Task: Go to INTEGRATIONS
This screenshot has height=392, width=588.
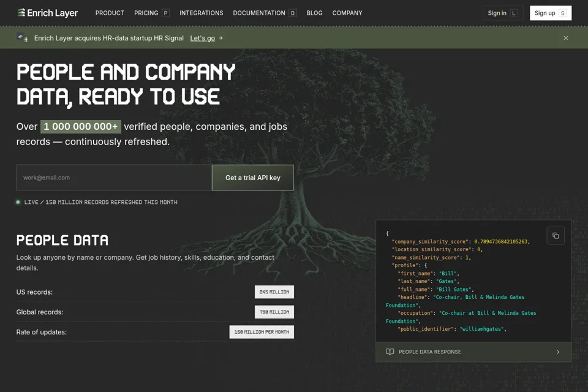Action: pos(201,13)
